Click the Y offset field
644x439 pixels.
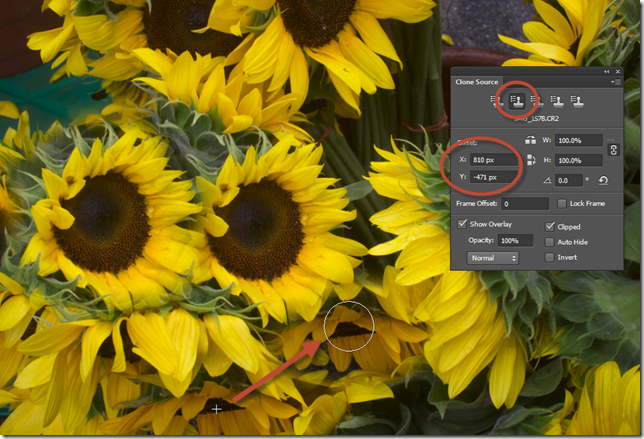[494, 177]
